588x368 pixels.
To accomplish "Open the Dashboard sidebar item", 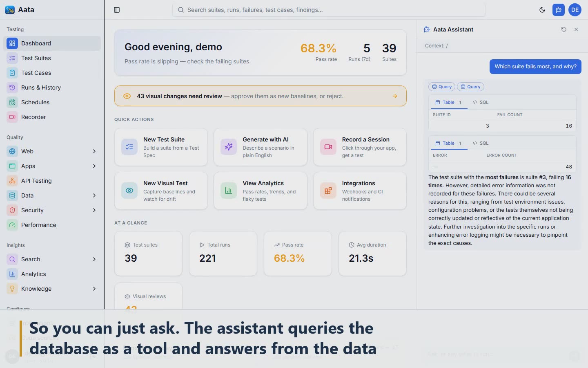I will [52, 43].
